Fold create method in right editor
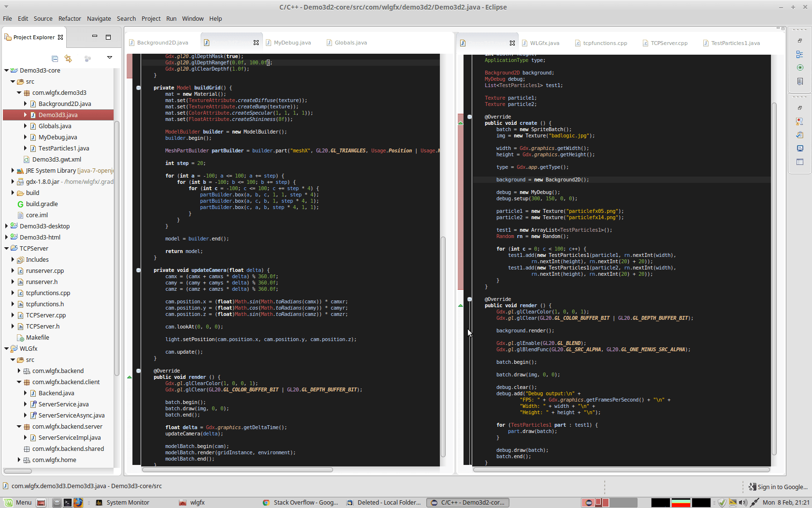Viewport: 812px width, 508px height. click(x=469, y=117)
